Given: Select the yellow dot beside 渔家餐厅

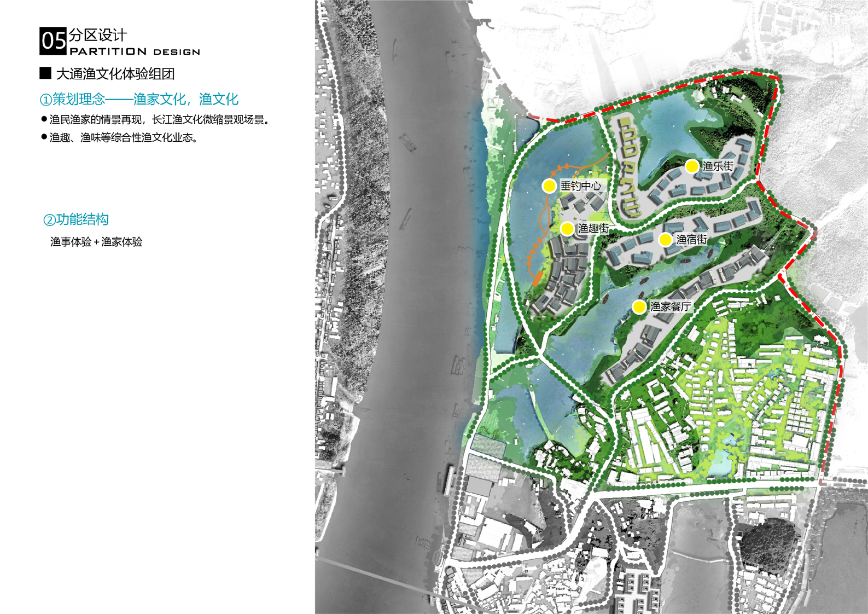Looking at the screenshot, I should 639,307.
